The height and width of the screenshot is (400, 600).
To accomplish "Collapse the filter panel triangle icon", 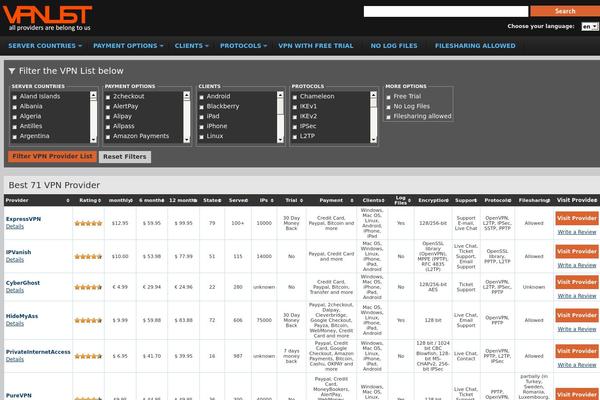I will [12, 71].
